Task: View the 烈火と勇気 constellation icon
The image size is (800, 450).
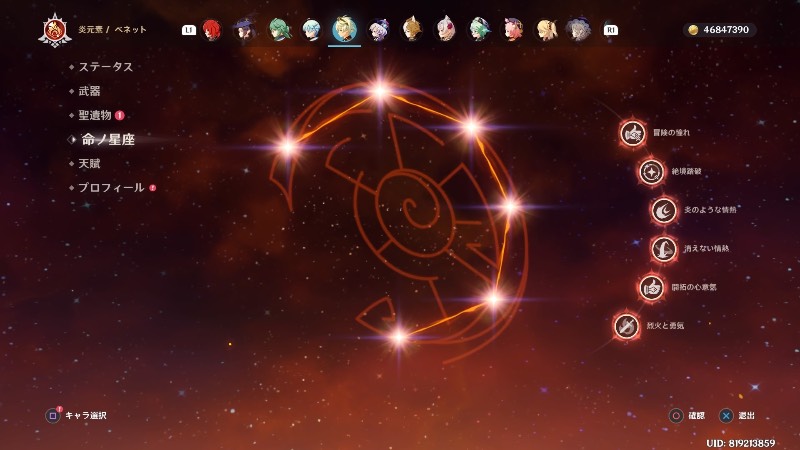Action: 627,326
